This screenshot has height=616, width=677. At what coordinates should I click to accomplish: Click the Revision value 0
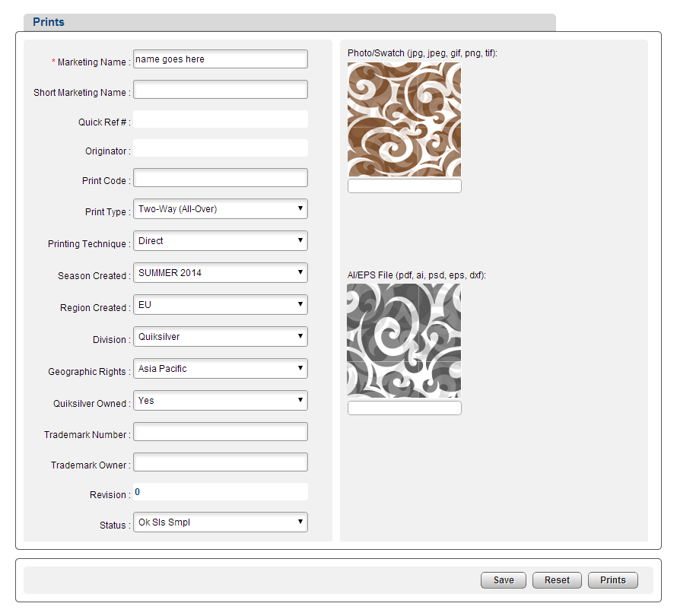(x=137, y=492)
